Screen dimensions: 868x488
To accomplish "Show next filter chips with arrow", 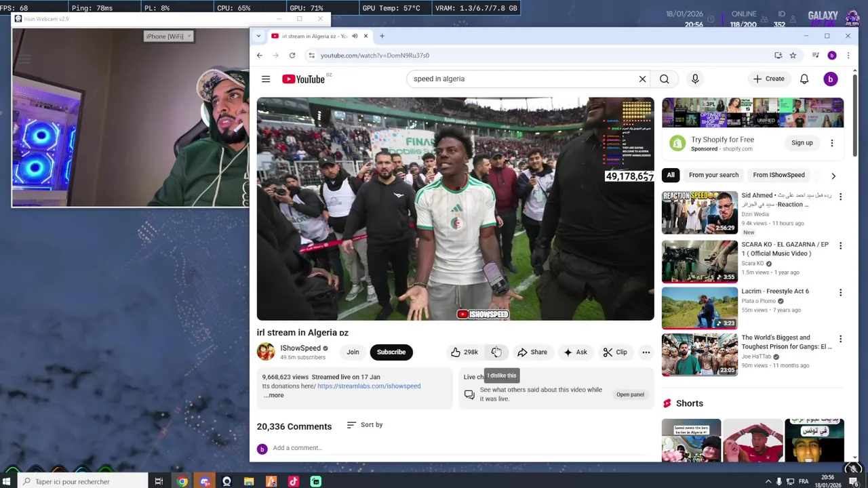I will coord(833,176).
